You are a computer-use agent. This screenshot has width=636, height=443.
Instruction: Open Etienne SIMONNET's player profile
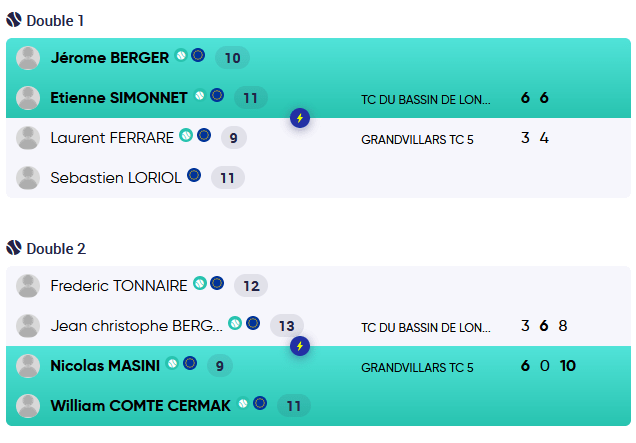click(x=119, y=98)
